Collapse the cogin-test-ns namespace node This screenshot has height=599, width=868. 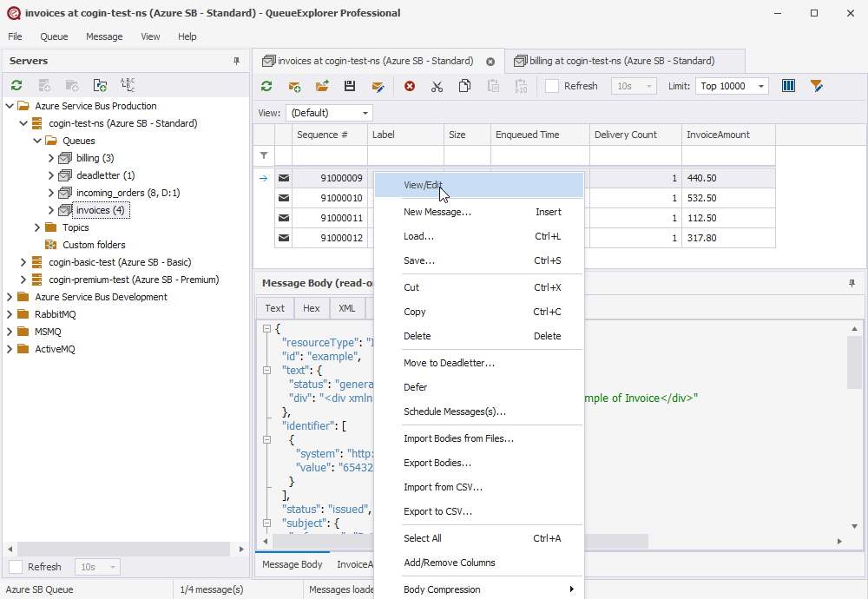pos(23,123)
